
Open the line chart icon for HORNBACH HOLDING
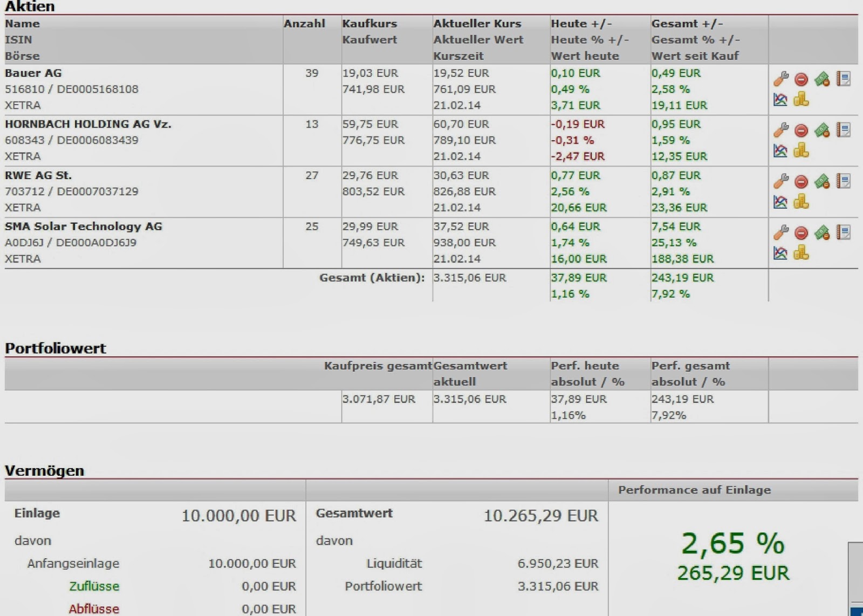pos(780,150)
